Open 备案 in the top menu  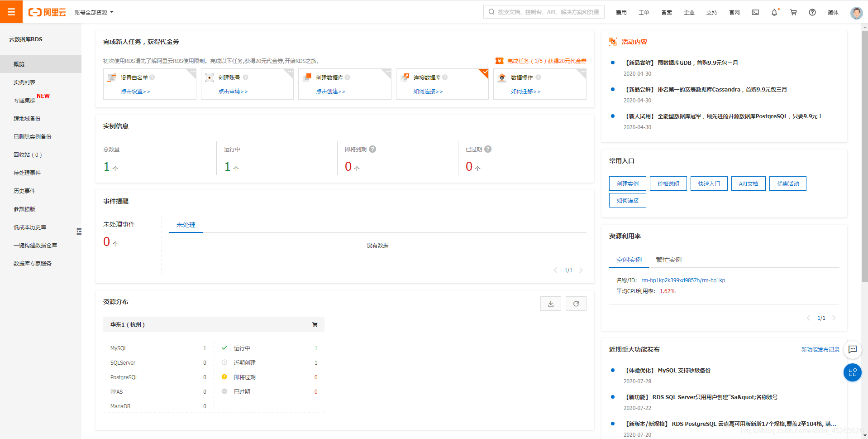(667, 13)
